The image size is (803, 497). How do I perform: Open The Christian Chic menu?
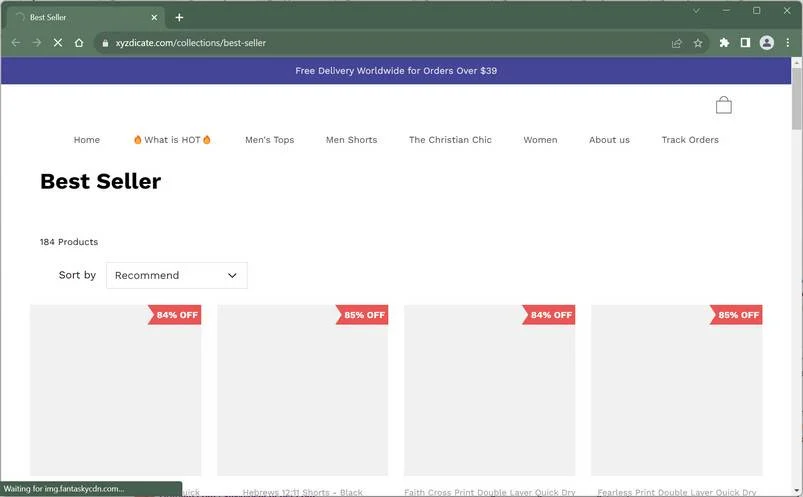point(450,140)
